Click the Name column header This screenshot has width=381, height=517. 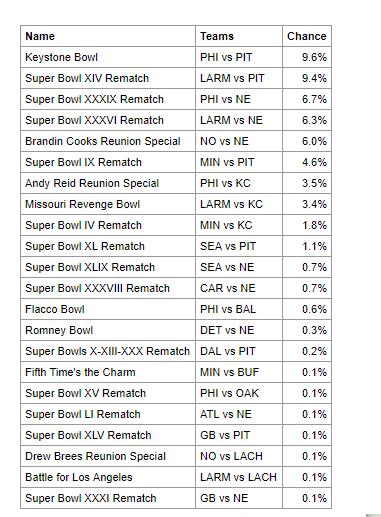tap(40, 36)
